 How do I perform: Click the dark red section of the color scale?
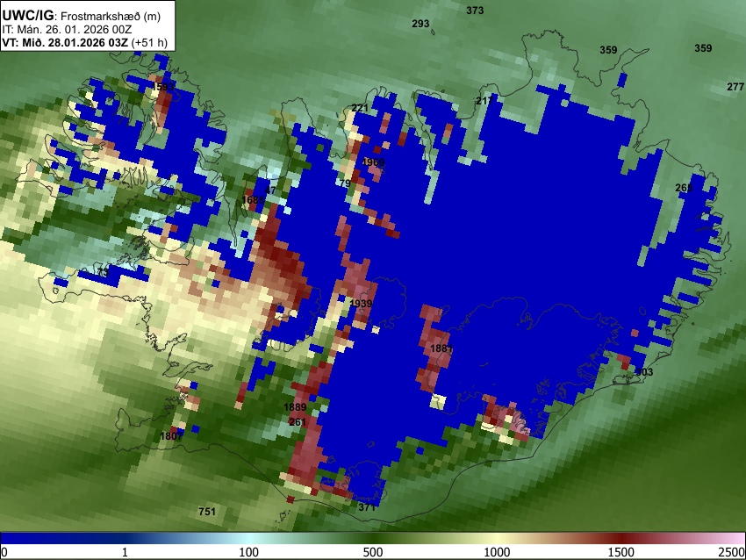point(621,538)
